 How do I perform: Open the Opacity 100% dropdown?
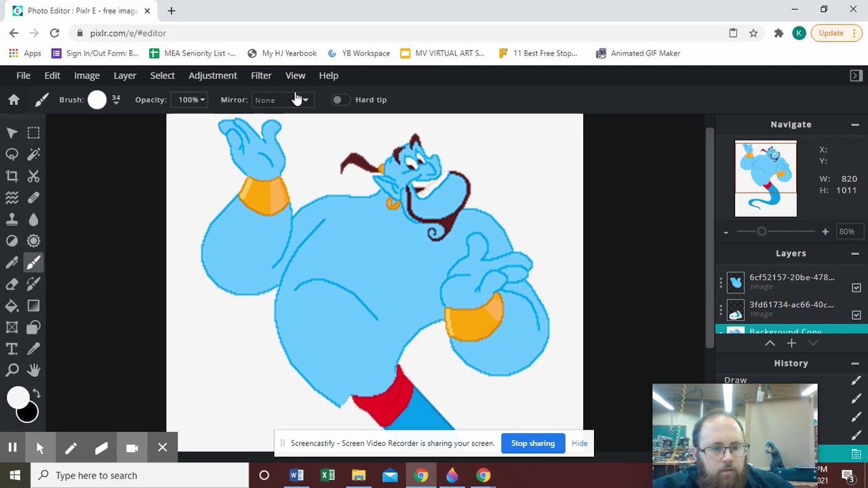[191, 100]
